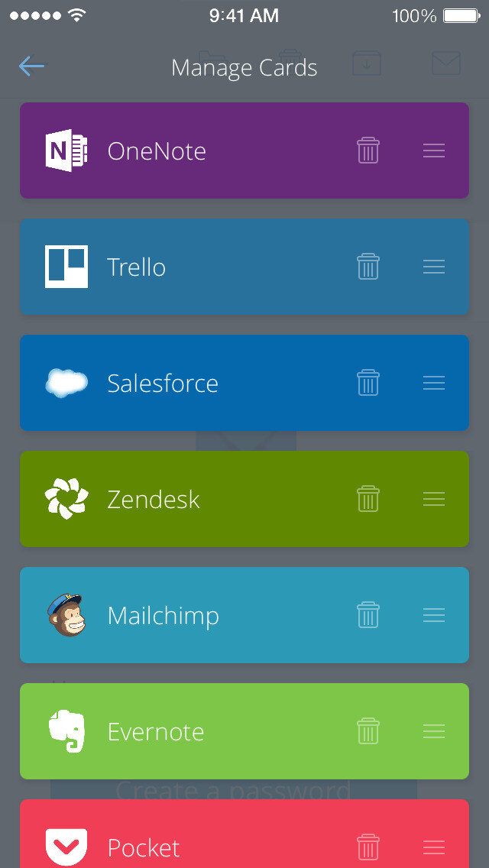This screenshot has height=868, width=489.
Task: Remove the Salesforce card via trash
Action: tap(368, 383)
